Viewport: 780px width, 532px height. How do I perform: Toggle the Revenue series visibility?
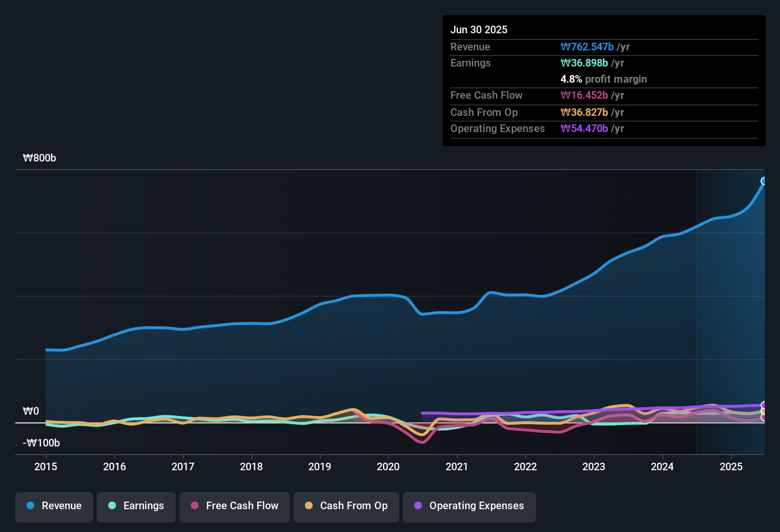click(x=54, y=506)
